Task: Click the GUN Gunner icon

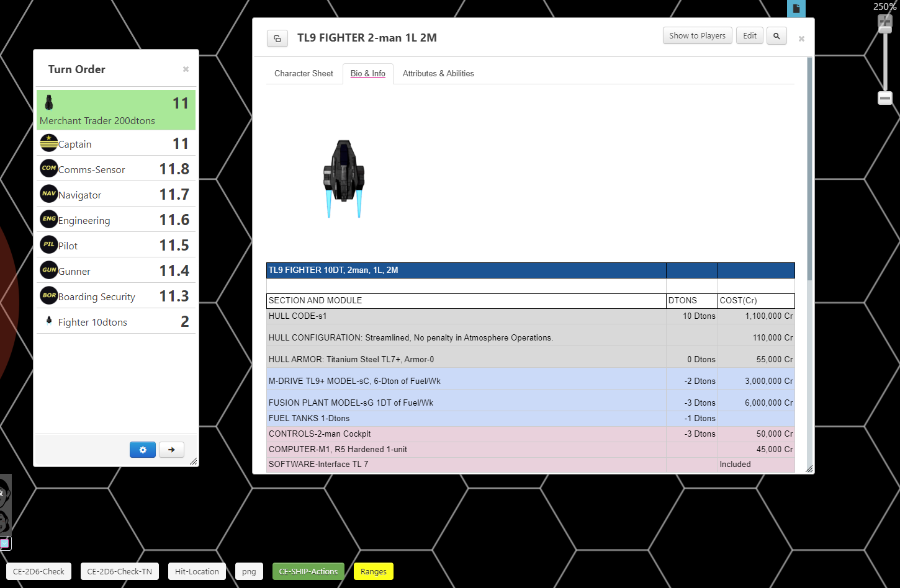Action: 49,270
